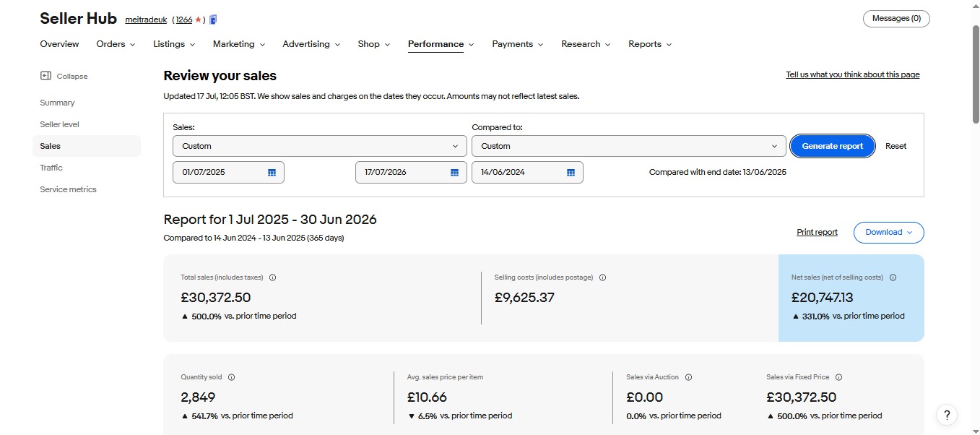This screenshot has height=435, width=980.
Task: Open the help question mark button
Action: pos(947,415)
